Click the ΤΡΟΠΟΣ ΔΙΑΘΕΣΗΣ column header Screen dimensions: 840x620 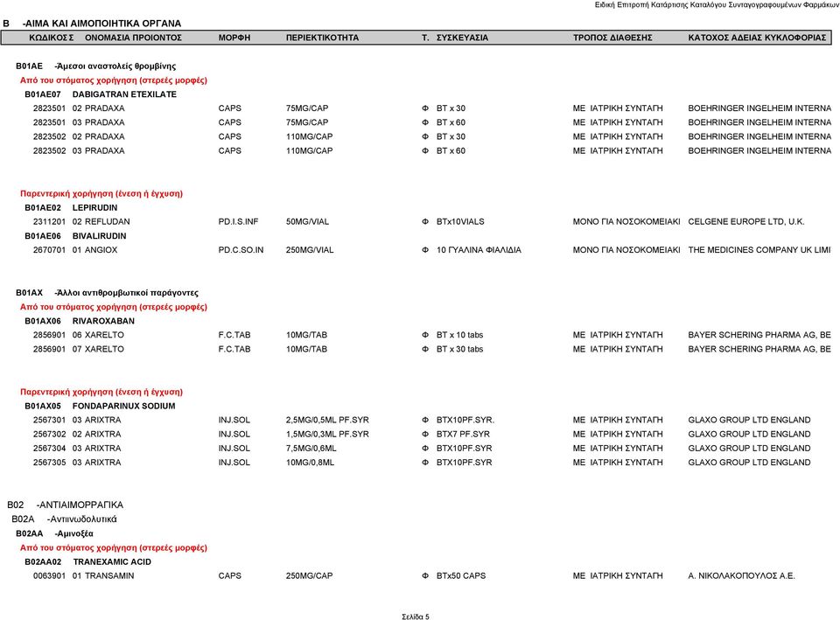click(612, 38)
